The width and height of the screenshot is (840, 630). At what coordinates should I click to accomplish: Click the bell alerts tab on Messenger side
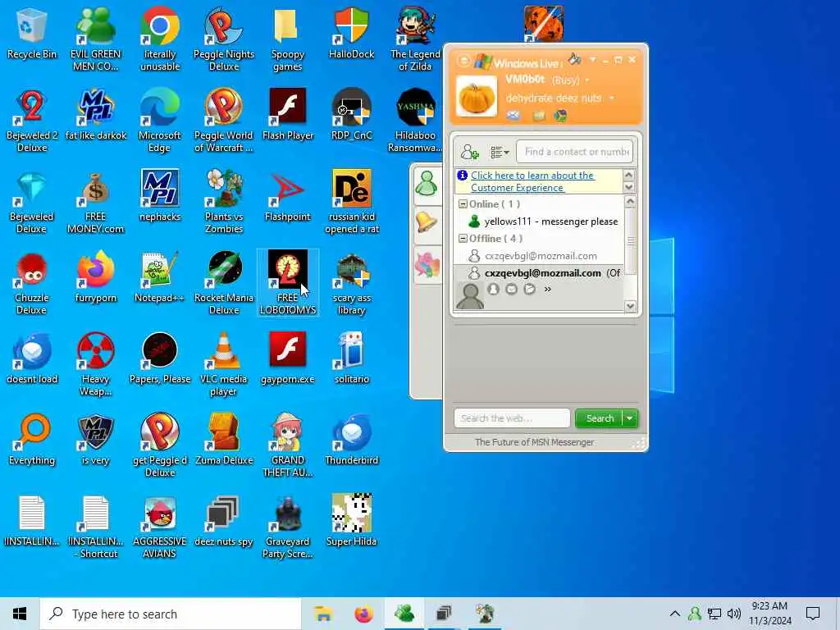tap(427, 221)
